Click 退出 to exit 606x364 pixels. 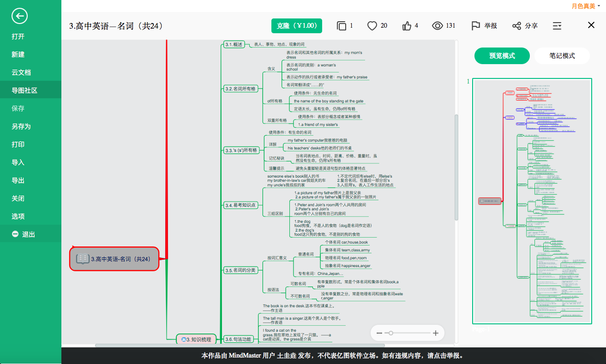(x=30, y=234)
